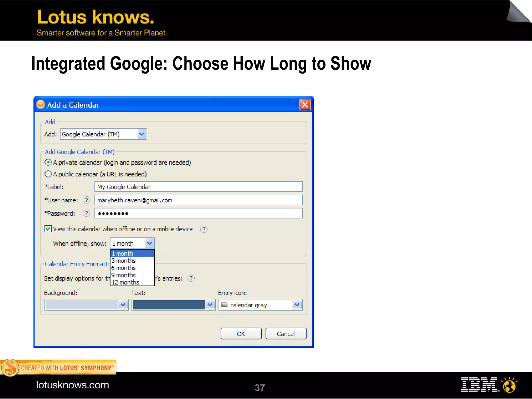Click the Lotus Notes icon in dialog title bar
Screen dimensions: 532x399
41,104
